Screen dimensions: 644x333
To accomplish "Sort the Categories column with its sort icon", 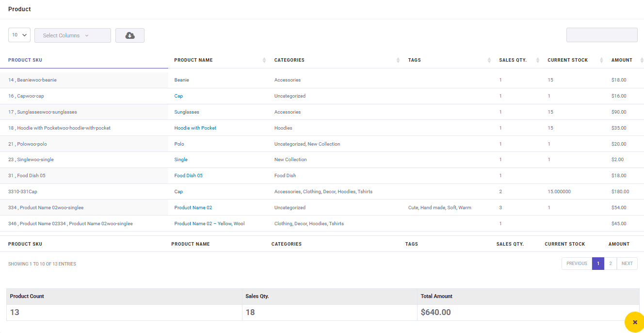I will click(x=399, y=60).
